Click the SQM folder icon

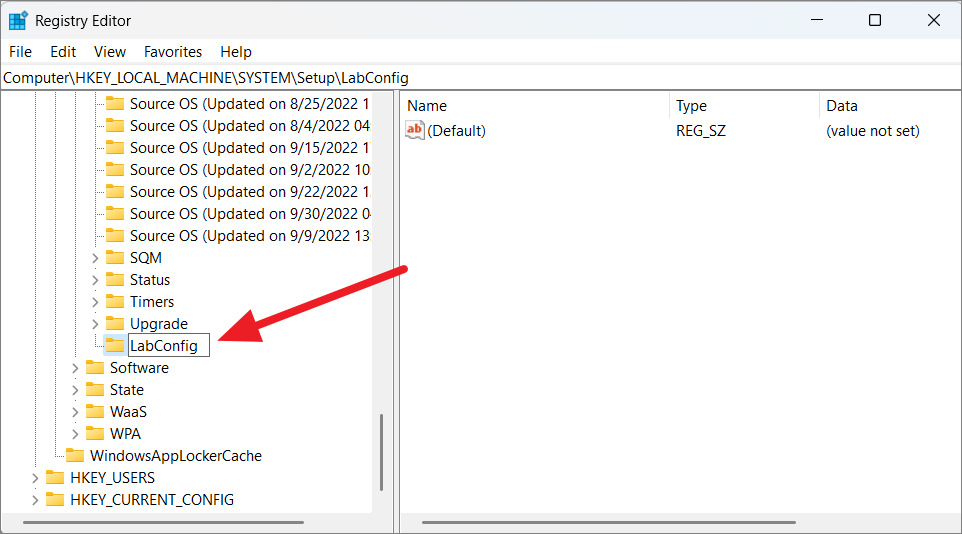(115, 257)
